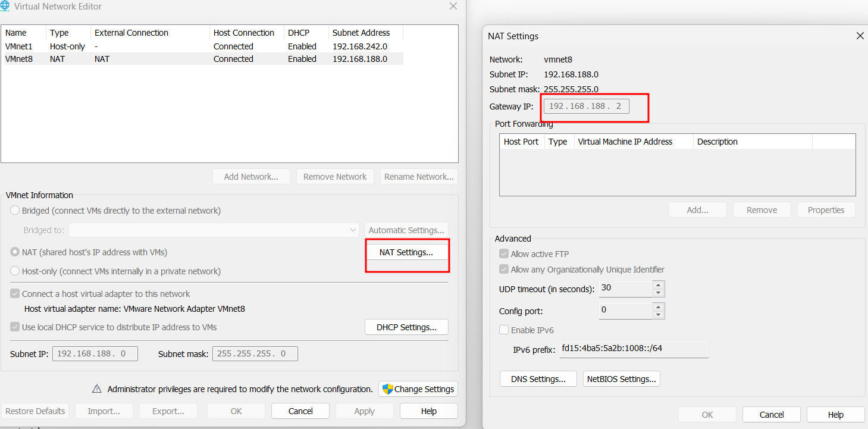Click the Remove Network button
The image size is (868, 429).
[335, 177]
